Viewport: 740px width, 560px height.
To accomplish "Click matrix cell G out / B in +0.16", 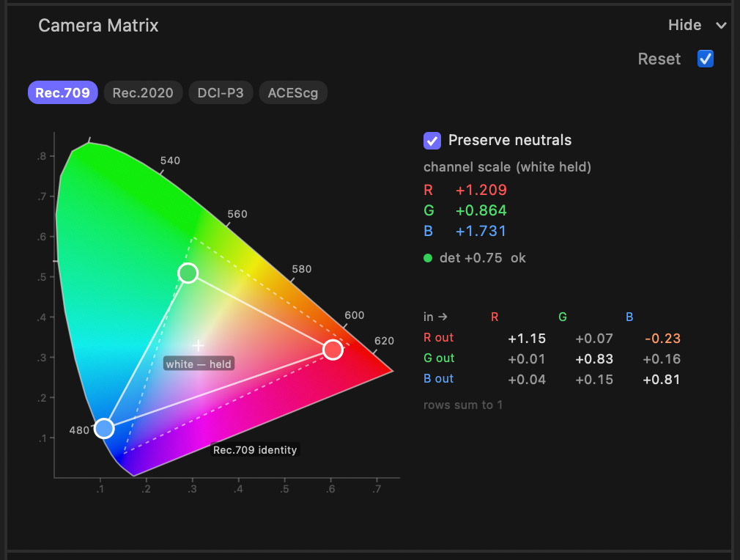I will [x=662, y=359].
